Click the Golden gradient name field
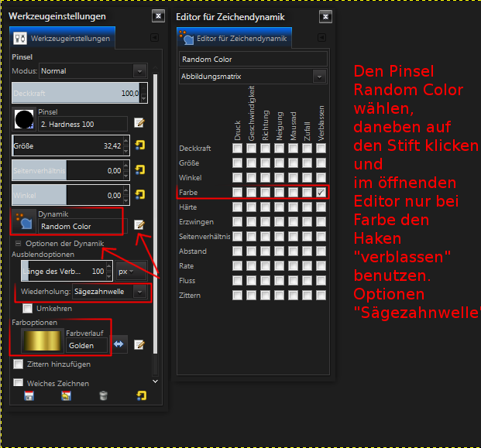481x448 pixels. click(87, 345)
